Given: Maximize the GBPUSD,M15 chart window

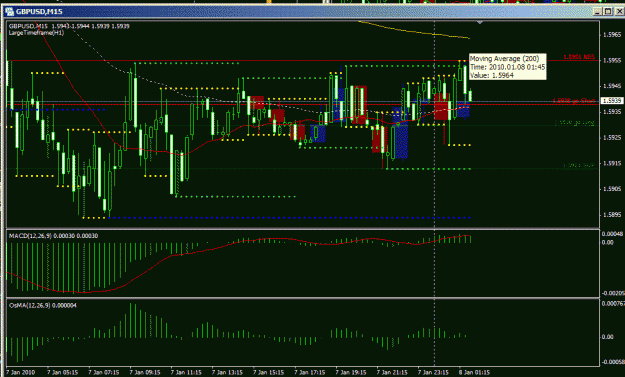Looking at the screenshot, I should click(x=608, y=11).
